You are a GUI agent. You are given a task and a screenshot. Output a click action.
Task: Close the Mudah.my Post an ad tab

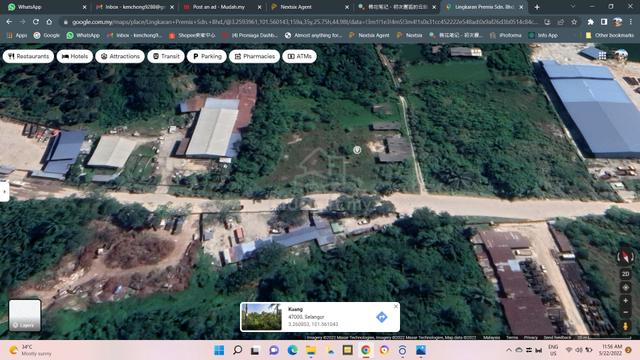click(x=259, y=7)
